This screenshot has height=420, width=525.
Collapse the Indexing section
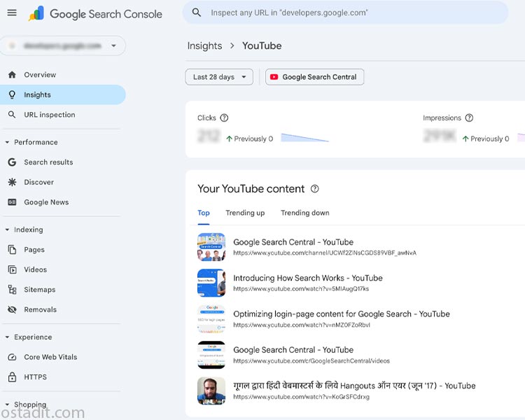8,230
